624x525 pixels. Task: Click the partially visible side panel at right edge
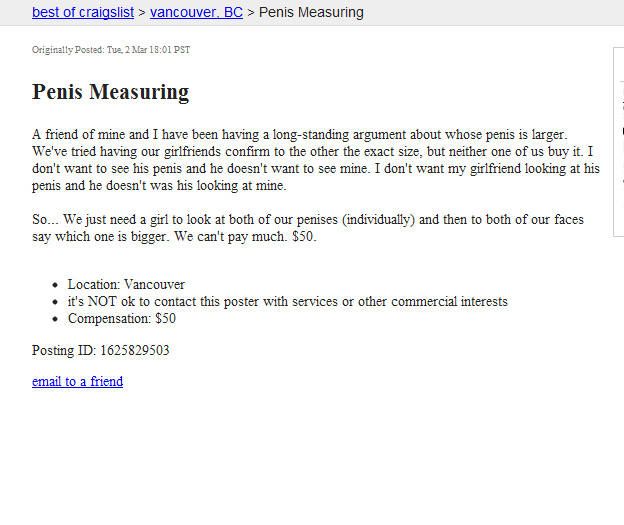618,142
